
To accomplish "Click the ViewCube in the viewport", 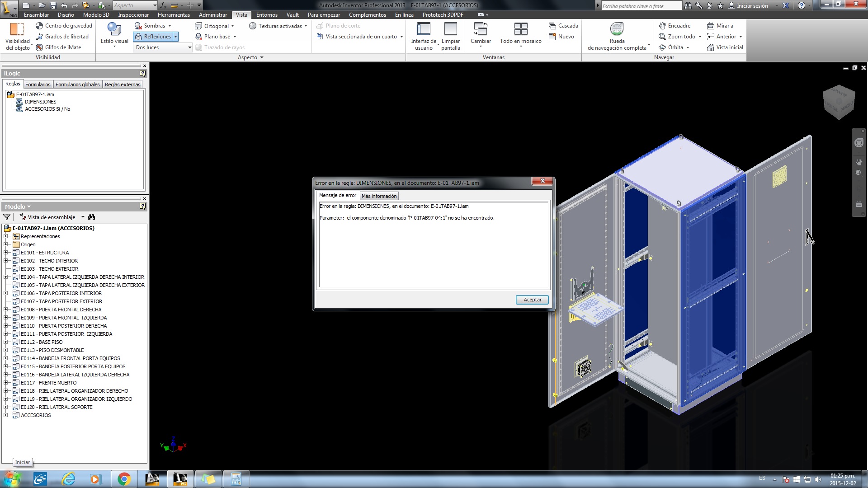I will tap(839, 102).
